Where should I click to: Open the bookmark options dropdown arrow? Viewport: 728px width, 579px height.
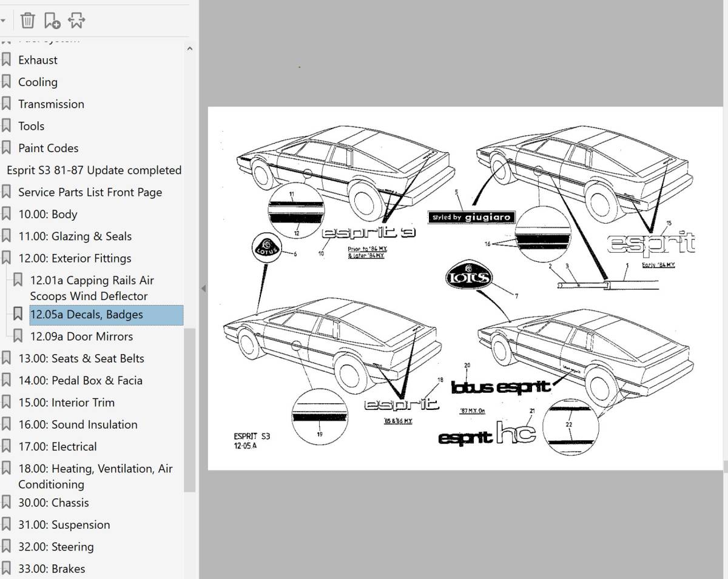point(3,21)
